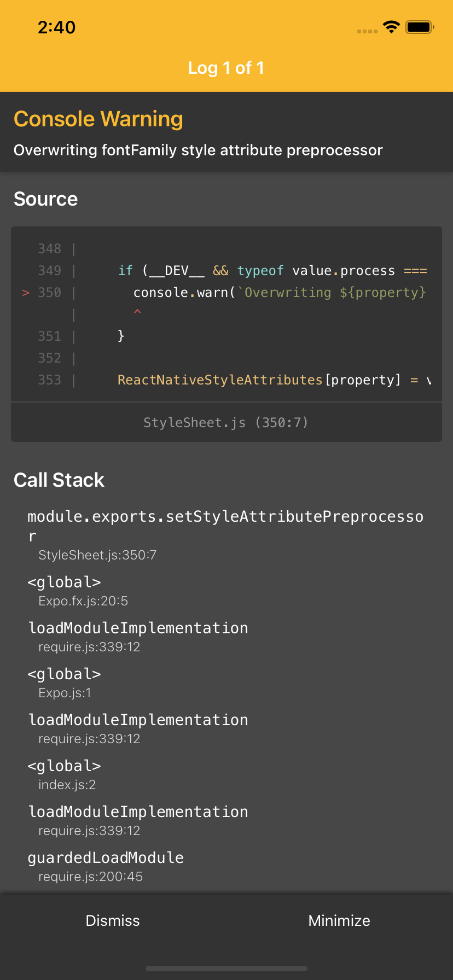Tap the Log 1 of 1 header
Image resolution: width=453 pixels, height=980 pixels.
pyautogui.click(x=226, y=68)
